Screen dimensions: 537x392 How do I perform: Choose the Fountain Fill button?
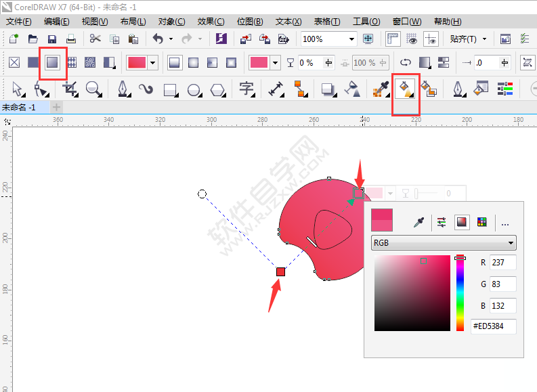[x=52, y=63]
